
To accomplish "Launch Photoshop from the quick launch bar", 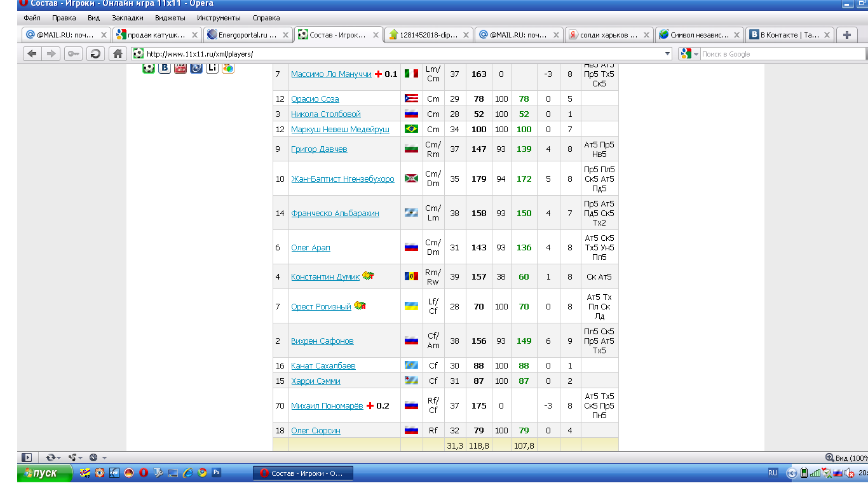I will tap(217, 473).
